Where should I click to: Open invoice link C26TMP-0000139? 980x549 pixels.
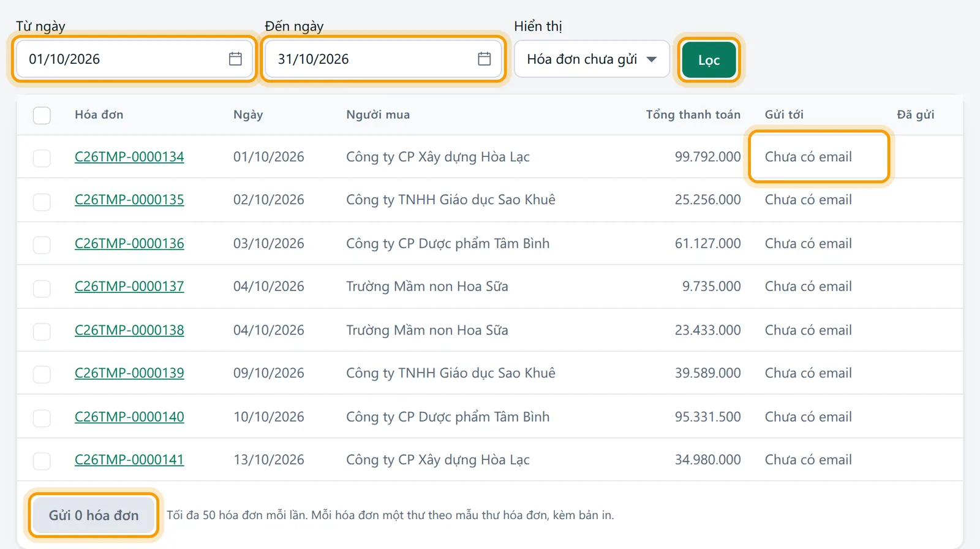[129, 373]
